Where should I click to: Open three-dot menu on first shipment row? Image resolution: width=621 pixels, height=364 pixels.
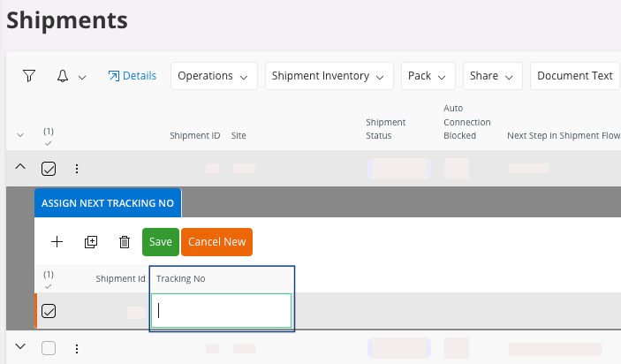point(77,169)
